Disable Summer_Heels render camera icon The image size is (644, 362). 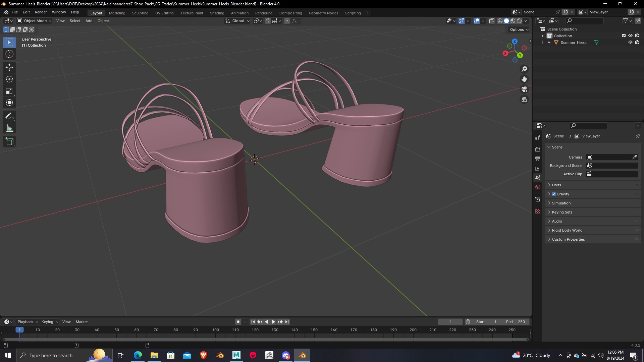click(x=637, y=42)
